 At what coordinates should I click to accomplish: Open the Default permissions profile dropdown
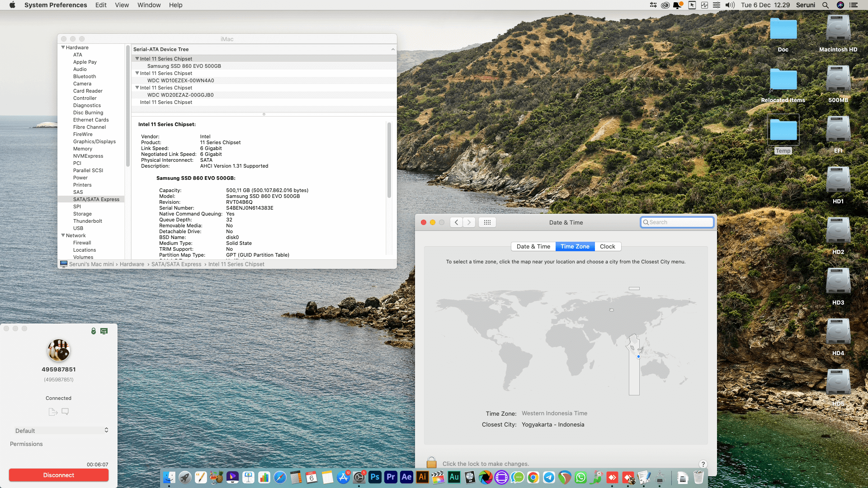pyautogui.click(x=61, y=431)
